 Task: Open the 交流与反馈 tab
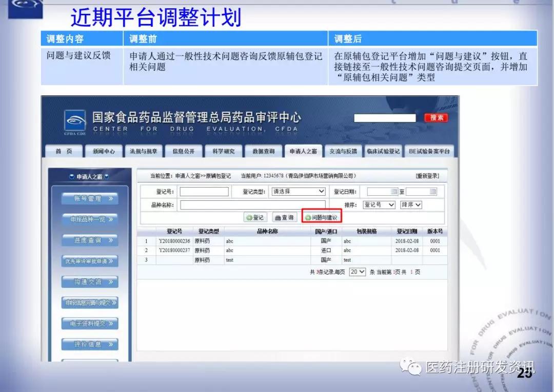[343, 151]
